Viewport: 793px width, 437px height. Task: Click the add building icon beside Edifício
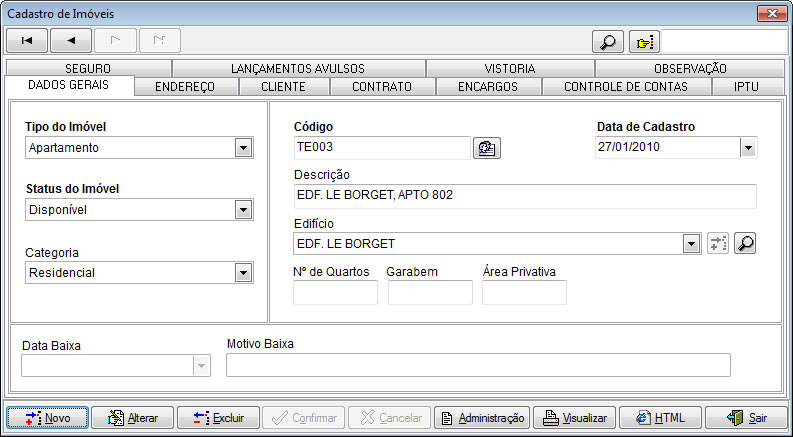click(x=717, y=243)
